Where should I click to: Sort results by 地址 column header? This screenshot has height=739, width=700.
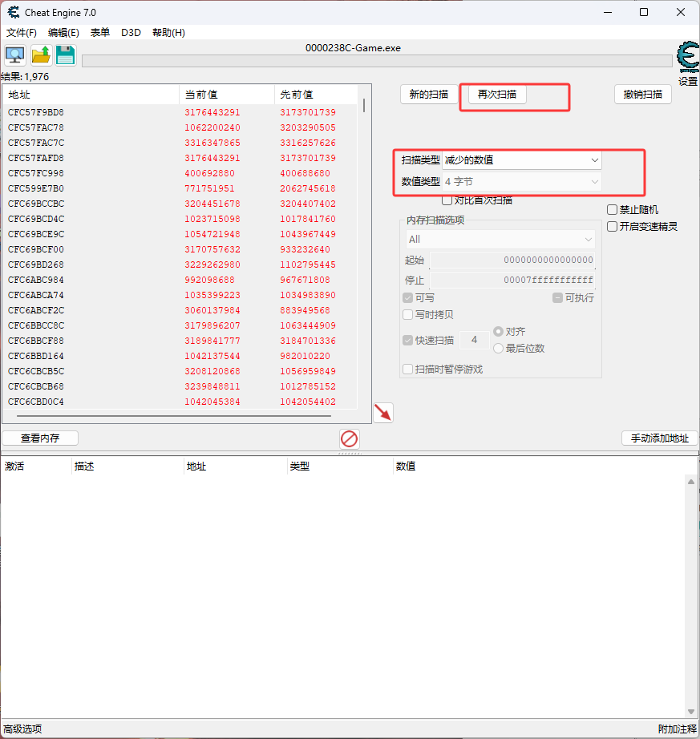91,95
